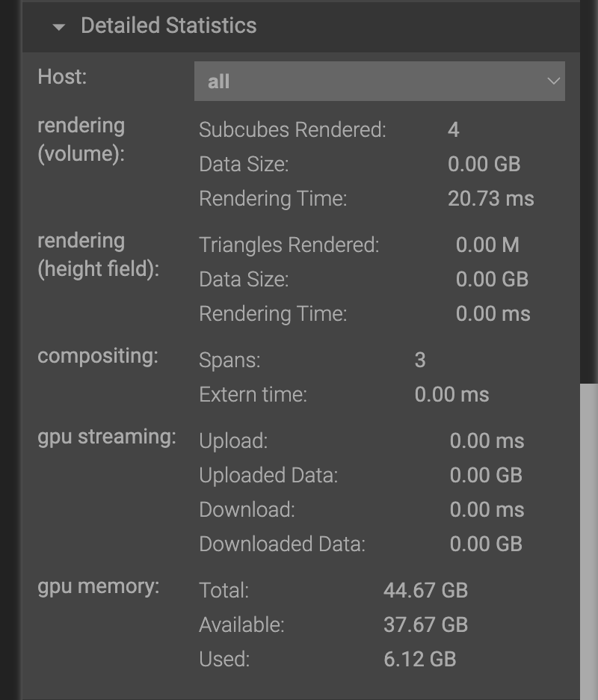Click the Available memory 37.67 GB value
Image resolution: width=598 pixels, height=700 pixels.
(x=425, y=625)
